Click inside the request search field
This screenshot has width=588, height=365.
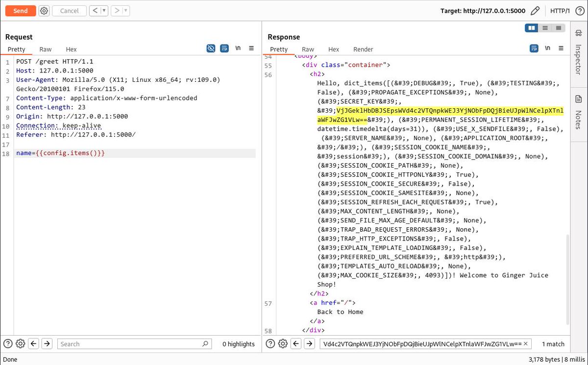click(x=132, y=344)
